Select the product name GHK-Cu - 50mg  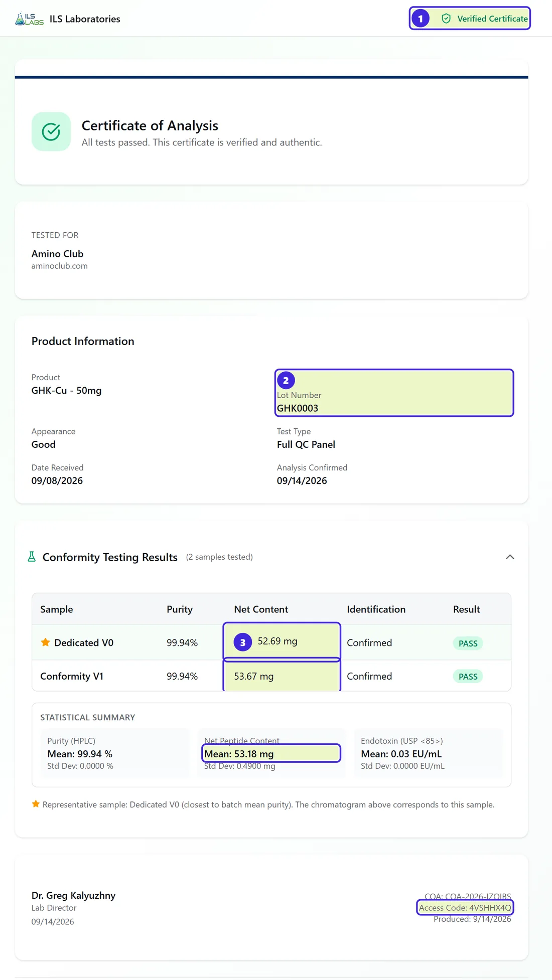[x=67, y=390]
